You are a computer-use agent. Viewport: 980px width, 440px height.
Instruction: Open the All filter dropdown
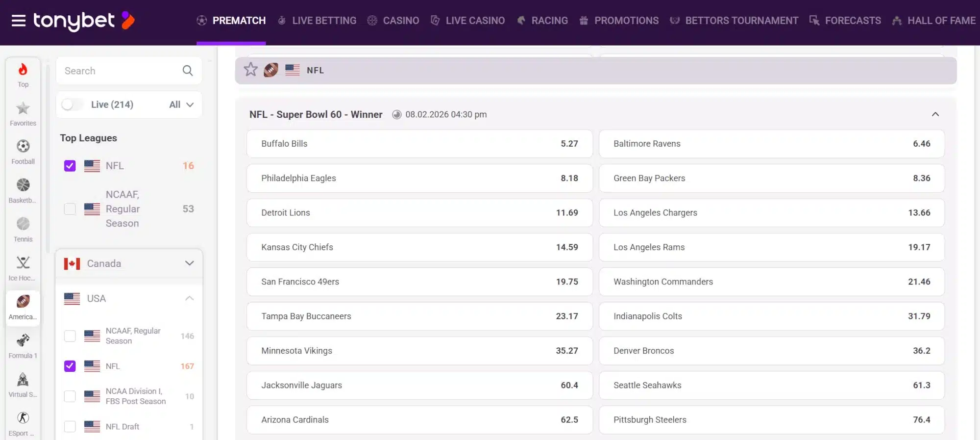[x=181, y=104]
